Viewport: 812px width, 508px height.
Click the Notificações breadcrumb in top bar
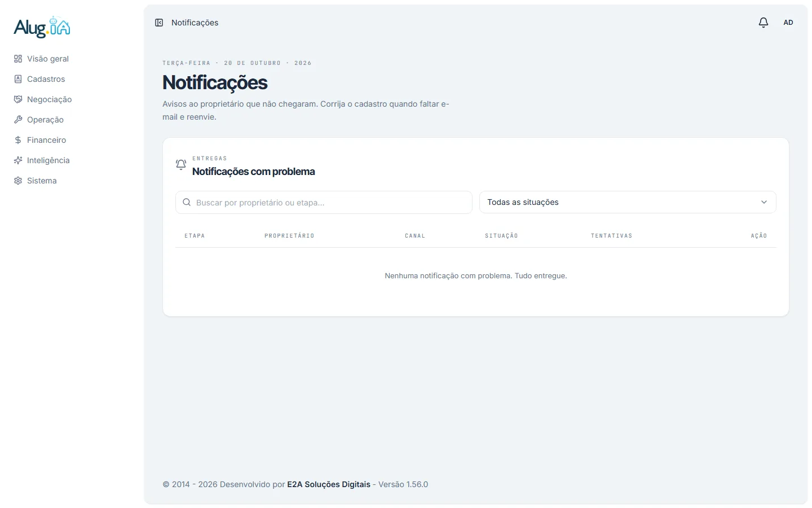[195, 23]
